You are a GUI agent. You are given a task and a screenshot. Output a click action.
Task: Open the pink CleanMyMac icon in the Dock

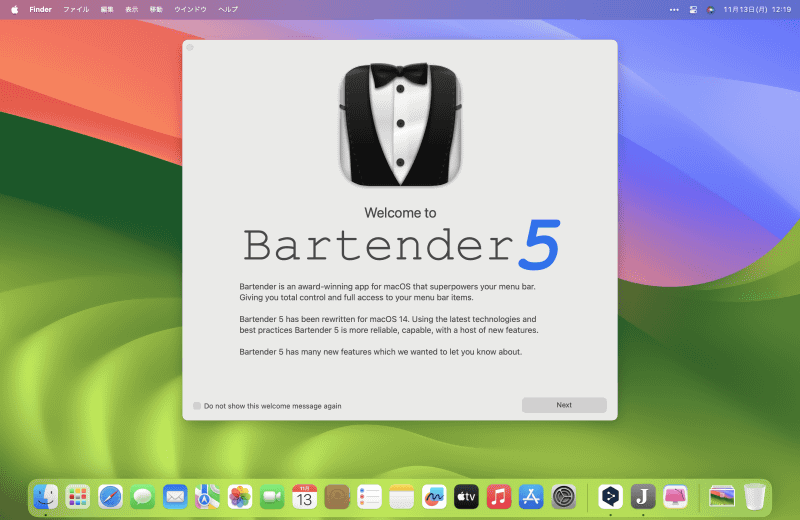point(676,497)
